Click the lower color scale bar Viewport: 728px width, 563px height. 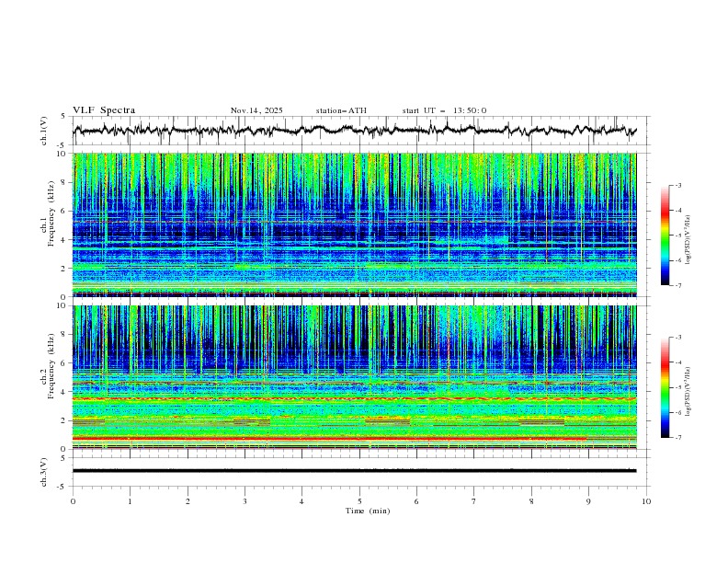click(x=665, y=387)
